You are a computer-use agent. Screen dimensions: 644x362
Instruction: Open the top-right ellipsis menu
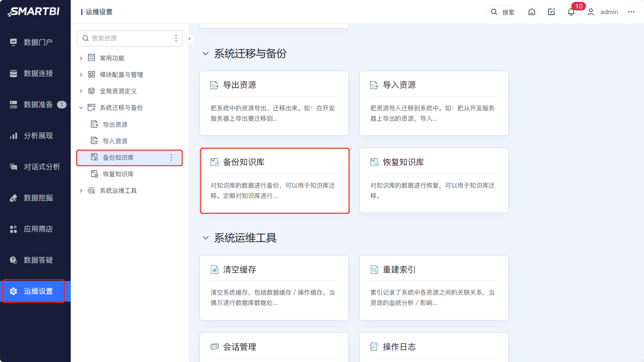631,12
